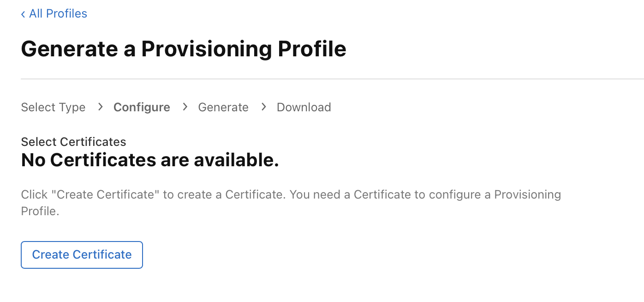Click the word "available." in bold message
The width and height of the screenshot is (644, 302).
point(236,160)
